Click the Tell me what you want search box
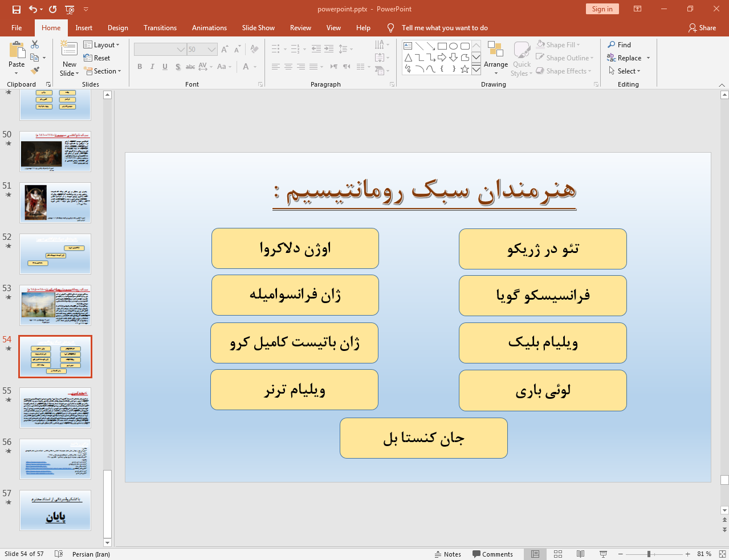Screen dimensions: 729x560 tap(445, 28)
